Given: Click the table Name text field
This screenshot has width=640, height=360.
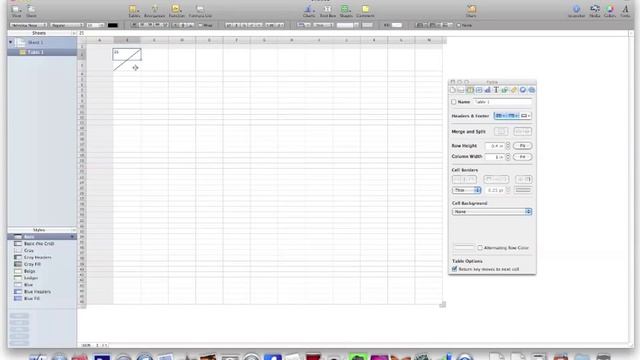Looking at the screenshot, I should point(502,102).
